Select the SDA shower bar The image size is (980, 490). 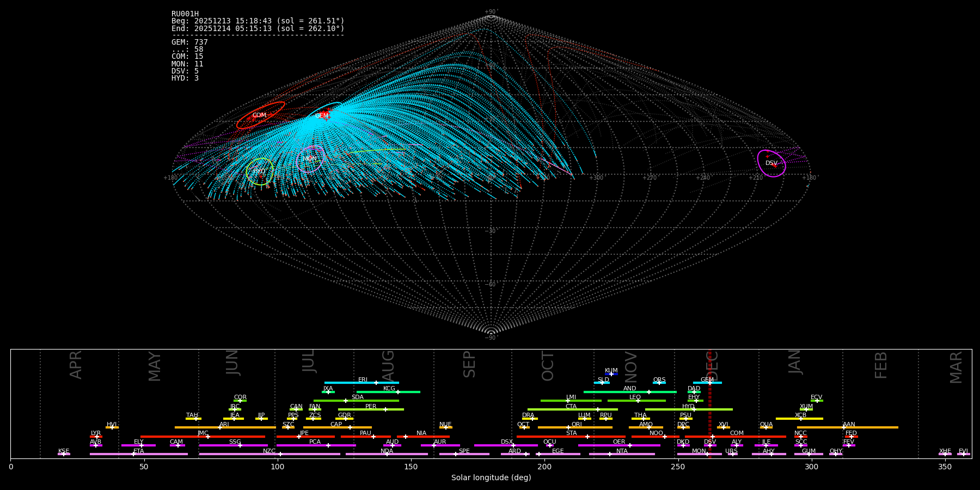[356, 401]
